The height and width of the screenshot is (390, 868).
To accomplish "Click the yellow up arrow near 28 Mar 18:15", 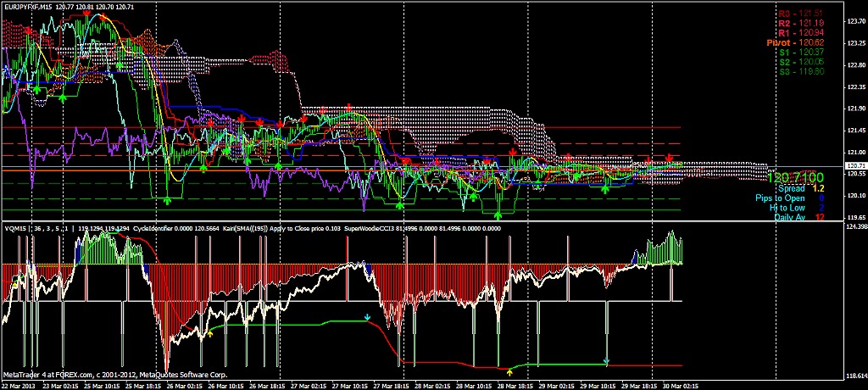I will 509,370.
